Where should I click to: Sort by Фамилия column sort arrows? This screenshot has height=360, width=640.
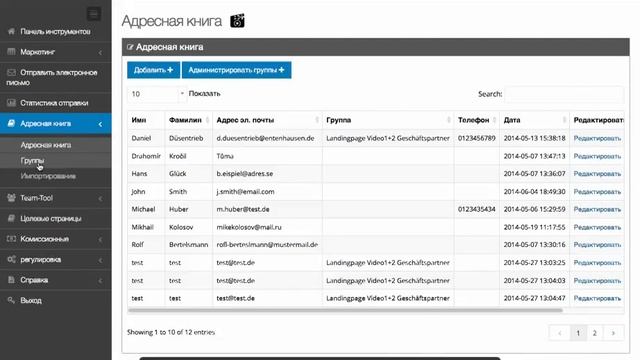(207, 120)
